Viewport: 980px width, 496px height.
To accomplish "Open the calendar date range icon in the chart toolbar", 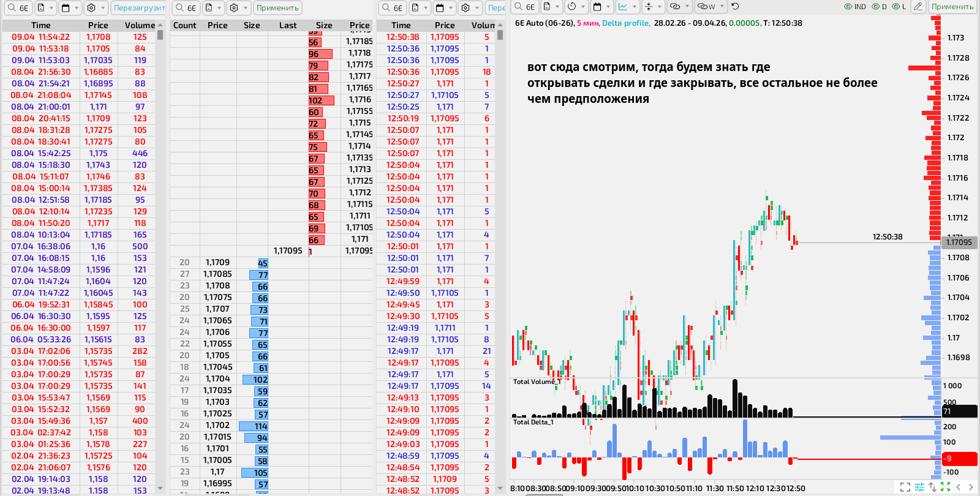I will (597, 7).
